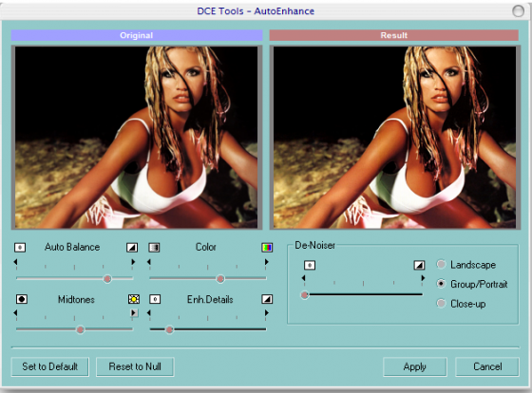Select the Group/Portrait radio option

(441, 284)
